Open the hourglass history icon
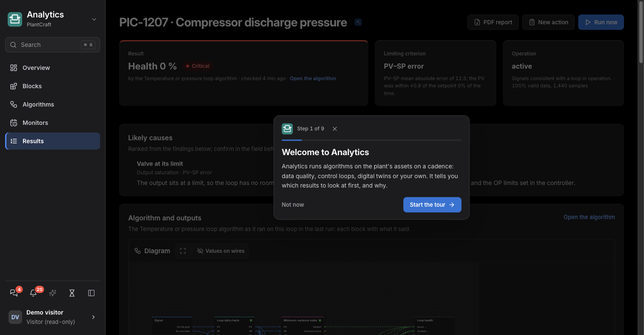 72,293
